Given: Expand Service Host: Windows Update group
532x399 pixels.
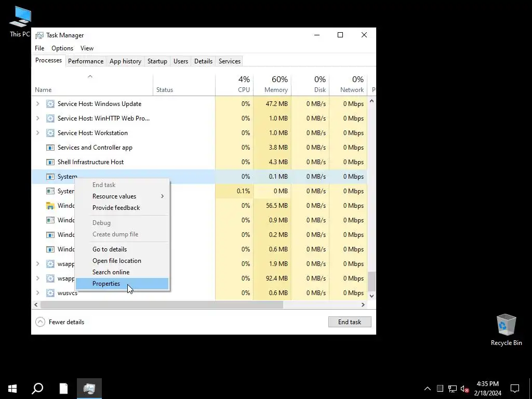Looking at the screenshot, I should [37, 104].
